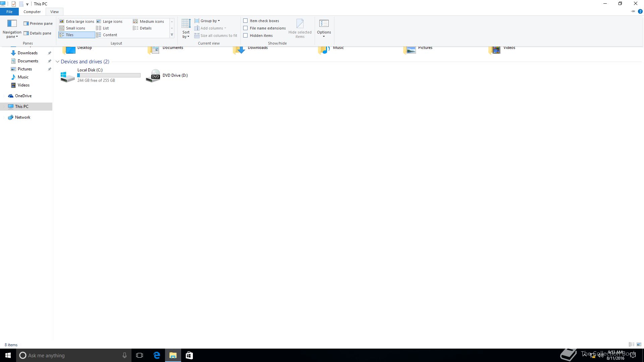The width and height of the screenshot is (644, 362).
Task: Switch layout to Extra large icons
Action: 77,21
